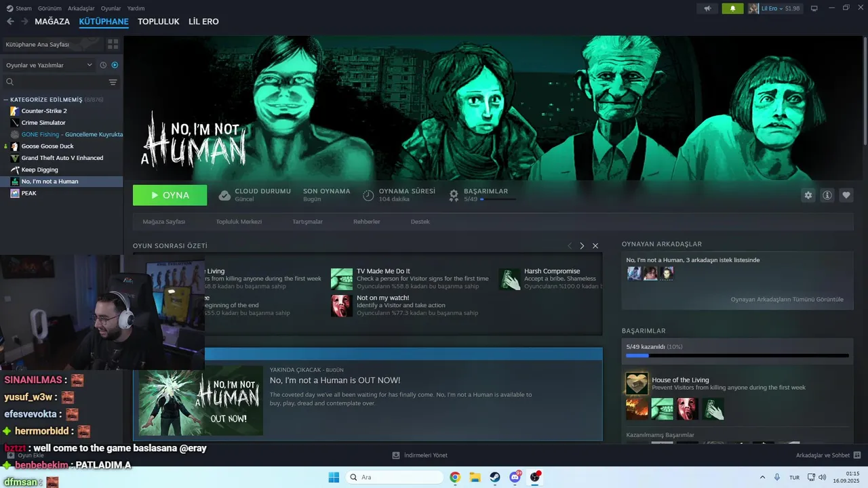The width and height of the screenshot is (868, 488).
Task: Go to TOPLULUK tab
Action: [x=159, y=22]
